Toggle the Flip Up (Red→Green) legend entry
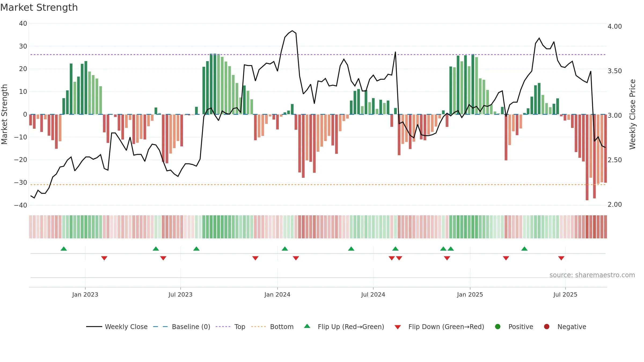Viewport: 644px width, 362px height. point(344,327)
